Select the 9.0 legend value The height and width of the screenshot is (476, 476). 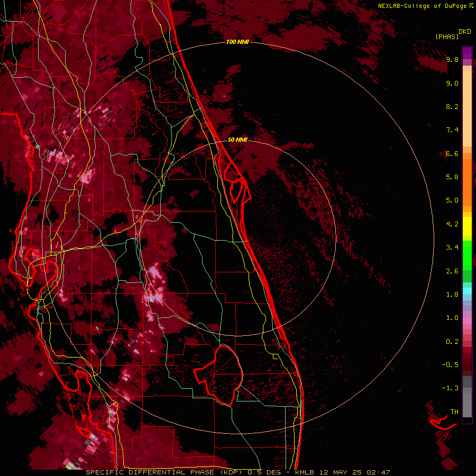click(x=452, y=83)
